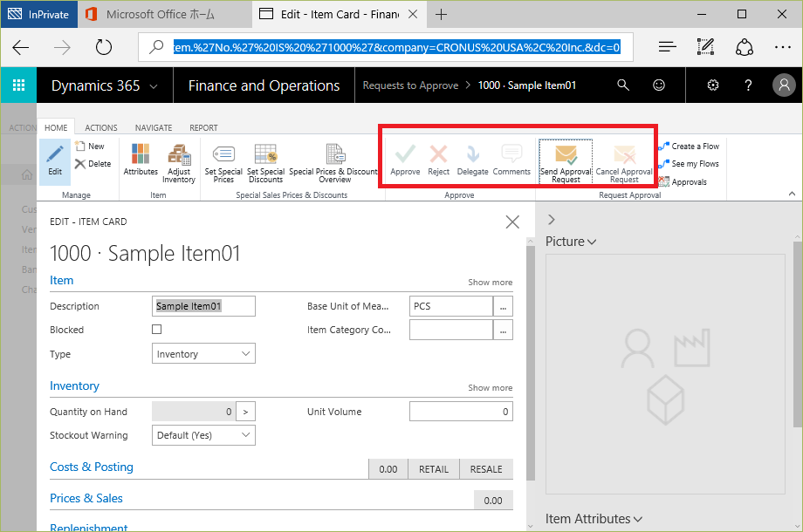Open user account avatar menu
The width and height of the screenshot is (803, 532).
pyautogui.click(x=784, y=85)
